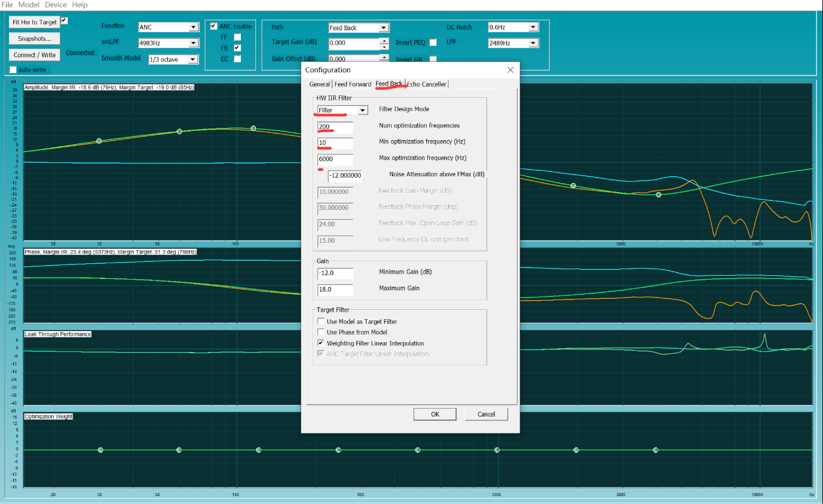Image resolution: width=823 pixels, height=504 pixels.
Task: Enable the auto-write checkbox
Action: pos(13,70)
